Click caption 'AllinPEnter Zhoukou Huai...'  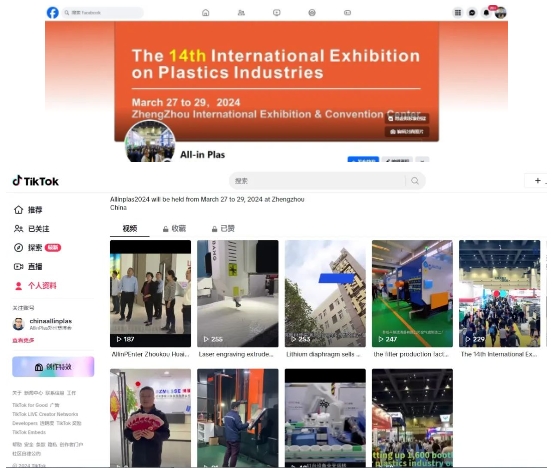point(150,354)
